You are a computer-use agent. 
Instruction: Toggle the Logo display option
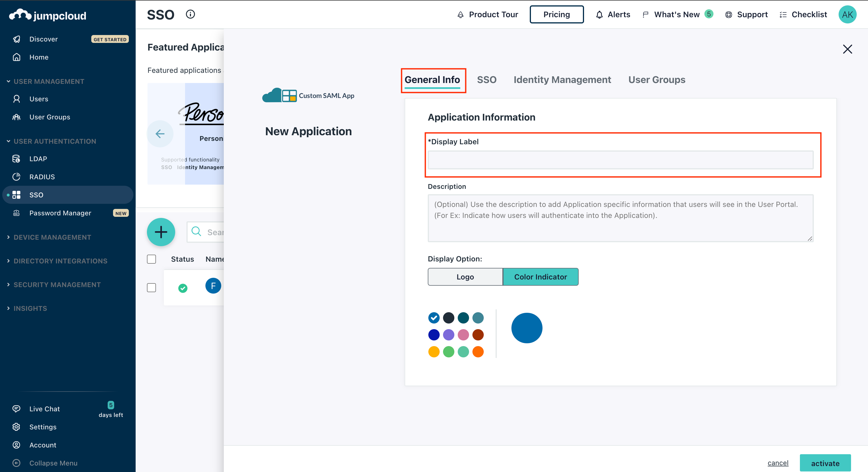tap(465, 277)
